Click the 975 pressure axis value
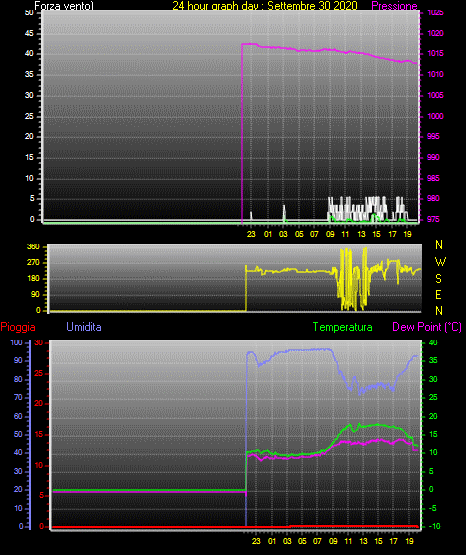The height and width of the screenshot is (555, 466). pyautogui.click(x=434, y=219)
